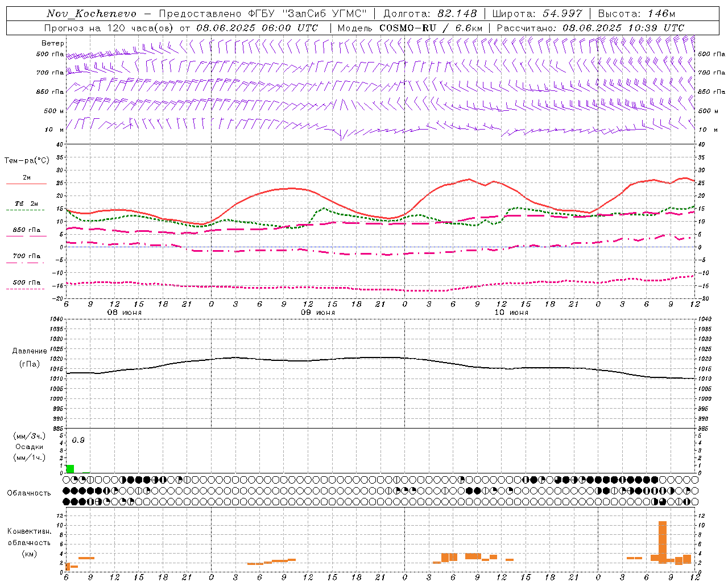
Task: Click the Высота: 146м value
Action: (x=636, y=14)
